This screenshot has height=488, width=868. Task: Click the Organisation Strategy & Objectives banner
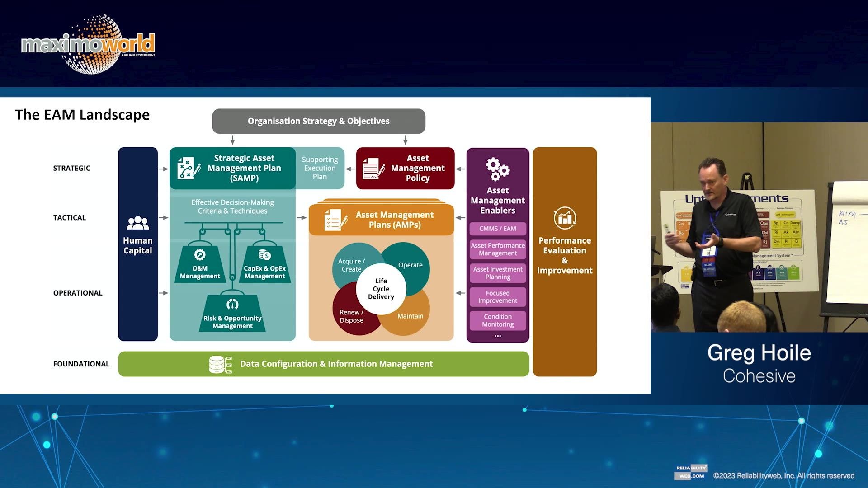[318, 121]
